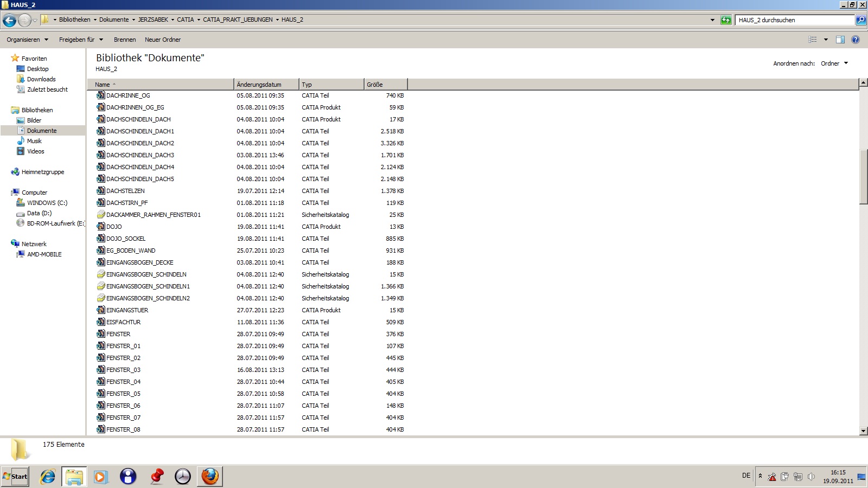This screenshot has width=868, height=488.
Task: Open WINDOWS (C:) drive
Action: coord(47,203)
